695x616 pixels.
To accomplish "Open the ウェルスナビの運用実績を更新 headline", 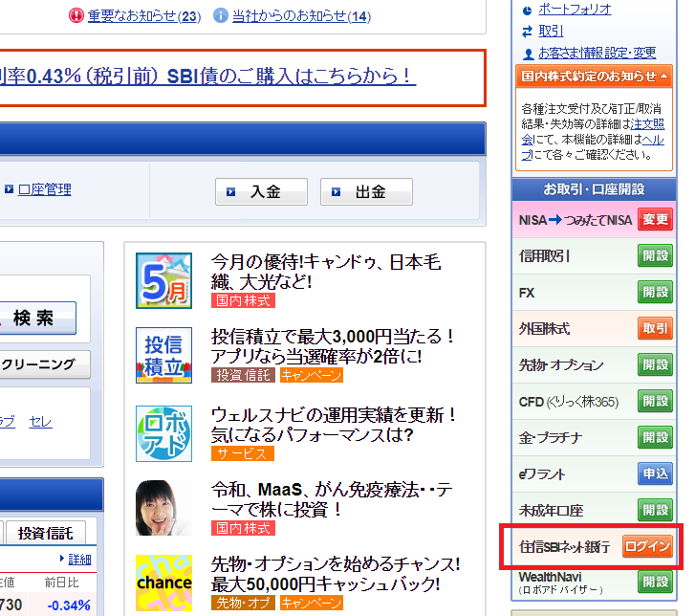I will pyautogui.click(x=334, y=425).
